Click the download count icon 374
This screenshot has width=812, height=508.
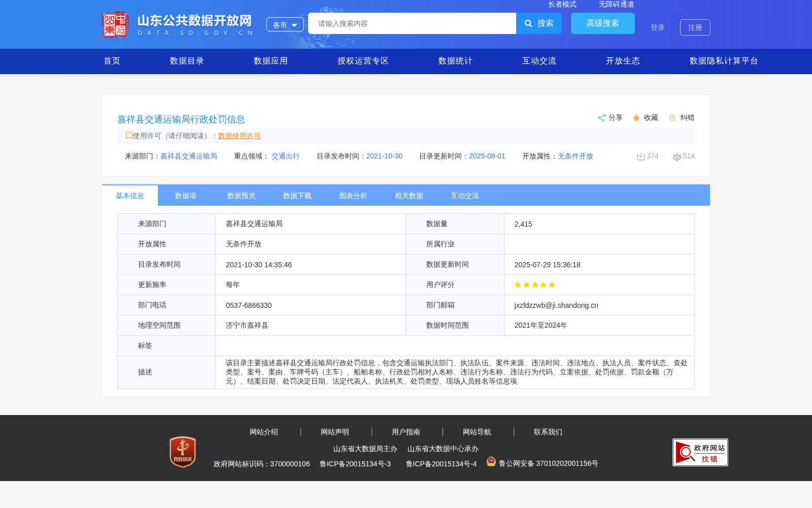tap(641, 156)
